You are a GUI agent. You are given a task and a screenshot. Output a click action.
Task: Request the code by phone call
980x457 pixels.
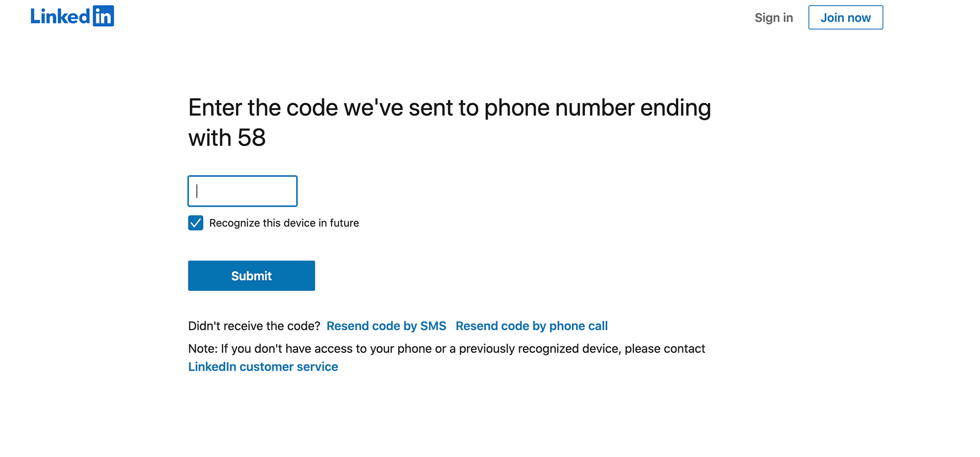[531, 326]
